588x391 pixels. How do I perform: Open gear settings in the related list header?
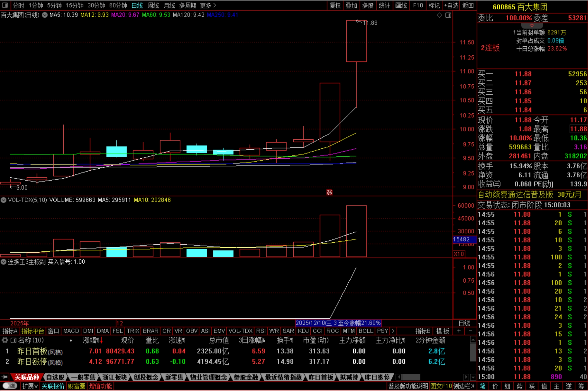[x=5, y=340]
